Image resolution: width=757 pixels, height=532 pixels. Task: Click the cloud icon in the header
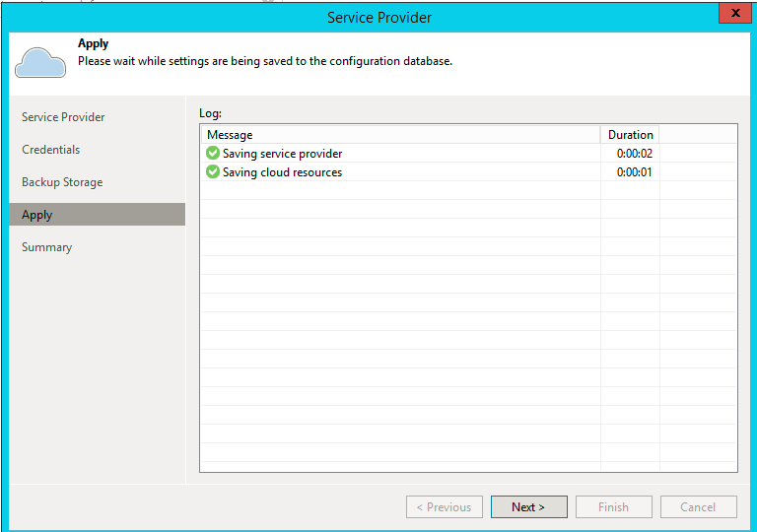click(40, 62)
